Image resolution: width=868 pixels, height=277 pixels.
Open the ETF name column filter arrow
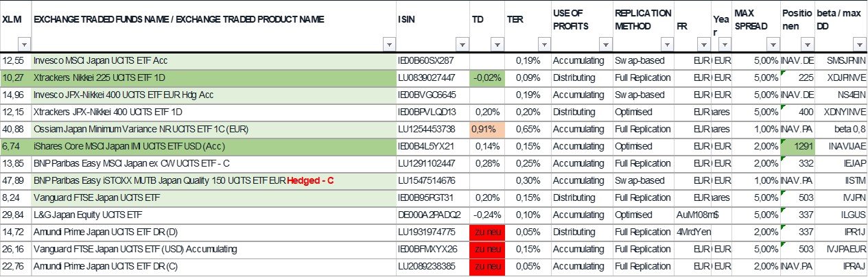[389, 45]
